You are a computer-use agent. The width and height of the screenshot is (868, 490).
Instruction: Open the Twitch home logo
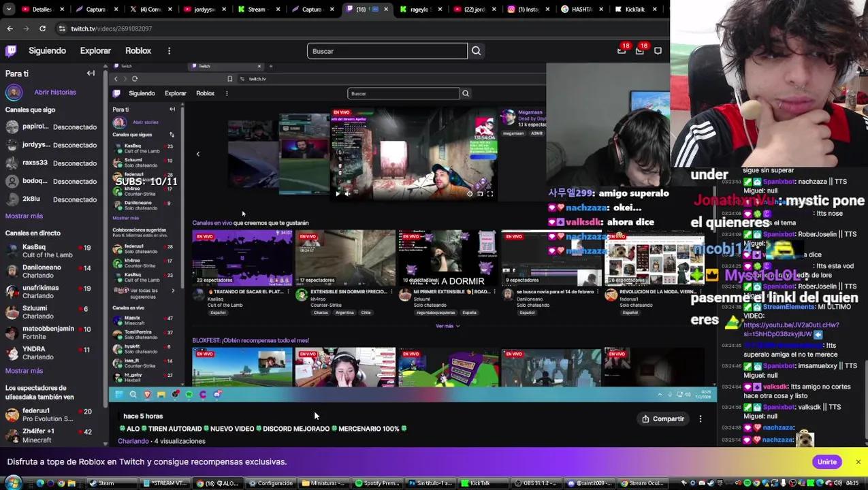[x=11, y=51]
